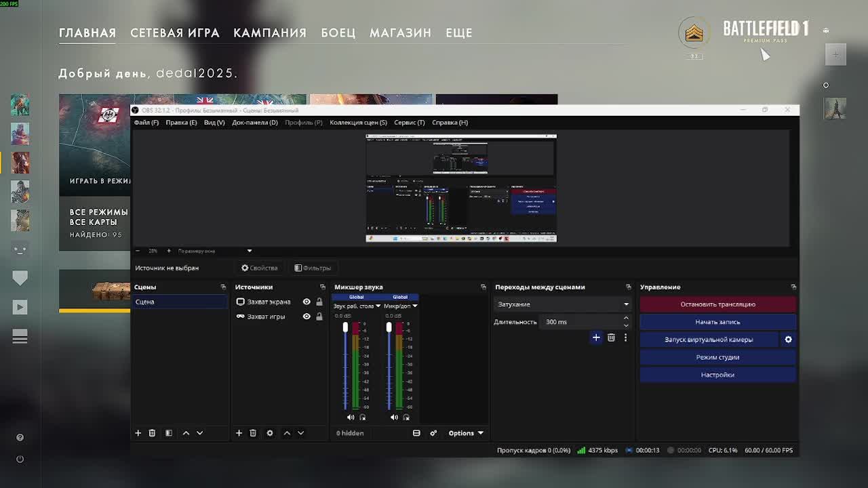Open the Справка (H) menu
This screenshot has height=488, width=868.
point(450,123)
